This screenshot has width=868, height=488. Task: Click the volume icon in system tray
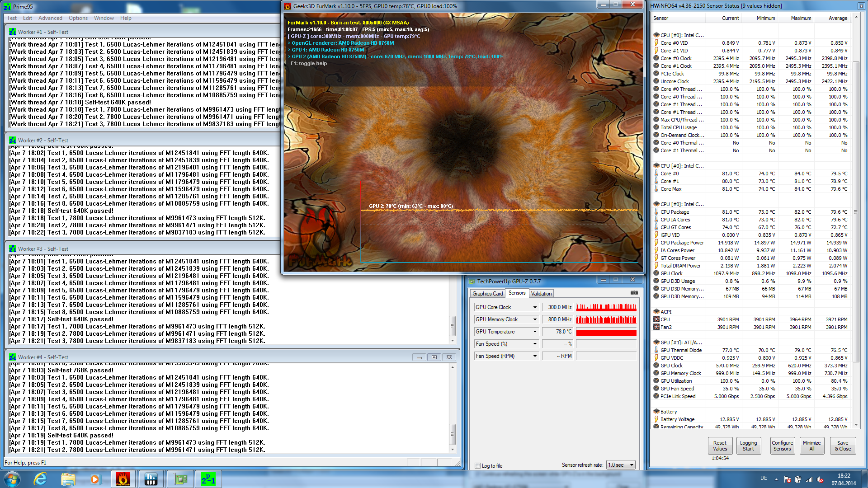(820, 479)
